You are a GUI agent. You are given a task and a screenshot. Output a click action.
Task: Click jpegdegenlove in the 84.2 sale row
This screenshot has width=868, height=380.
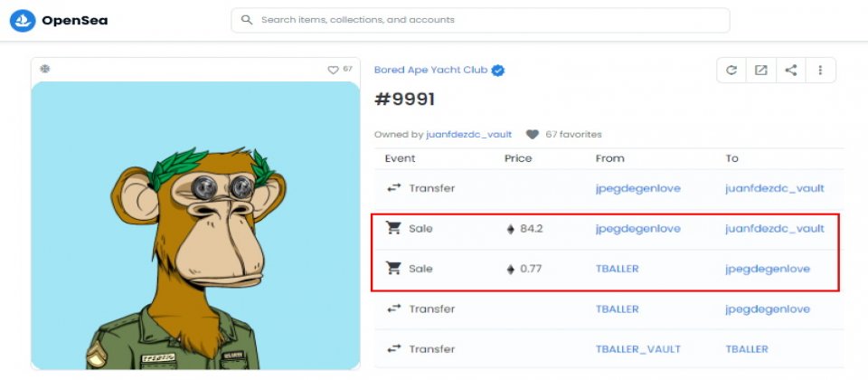coord(637,229)
